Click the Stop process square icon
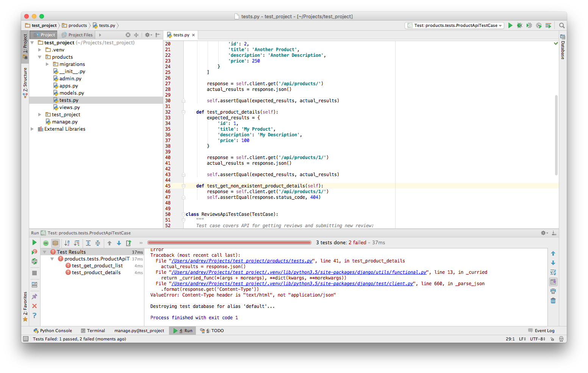Screen dimensions: 588x373 (34, 273)
